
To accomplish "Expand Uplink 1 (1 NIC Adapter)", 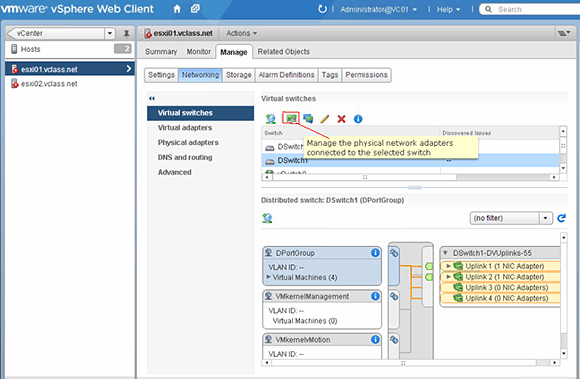I will [448, 266].
